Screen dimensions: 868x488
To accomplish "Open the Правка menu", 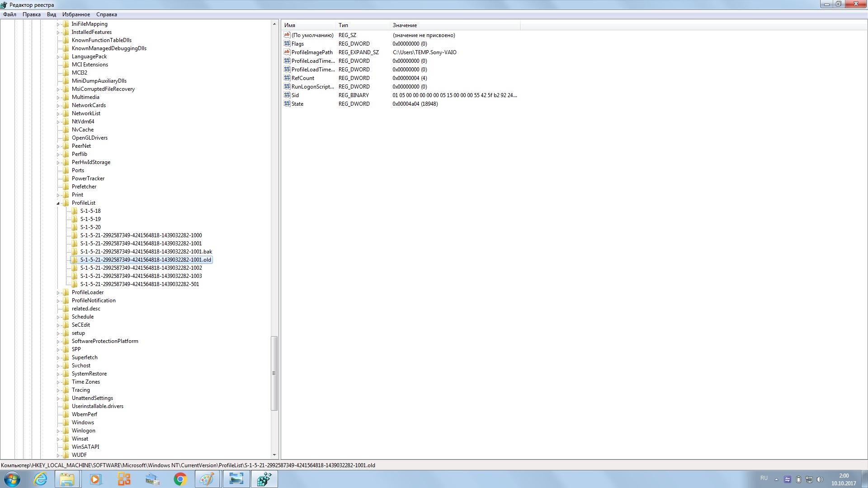I will coord(32,14).
